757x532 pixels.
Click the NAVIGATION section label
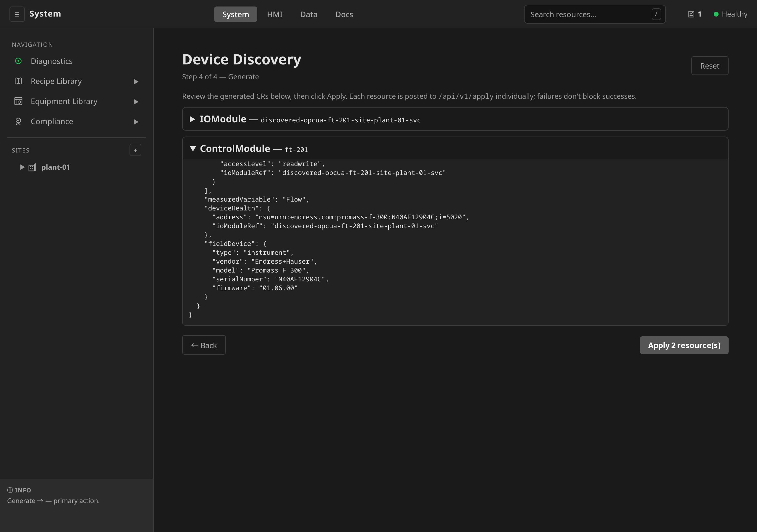(x=32, y=45)
